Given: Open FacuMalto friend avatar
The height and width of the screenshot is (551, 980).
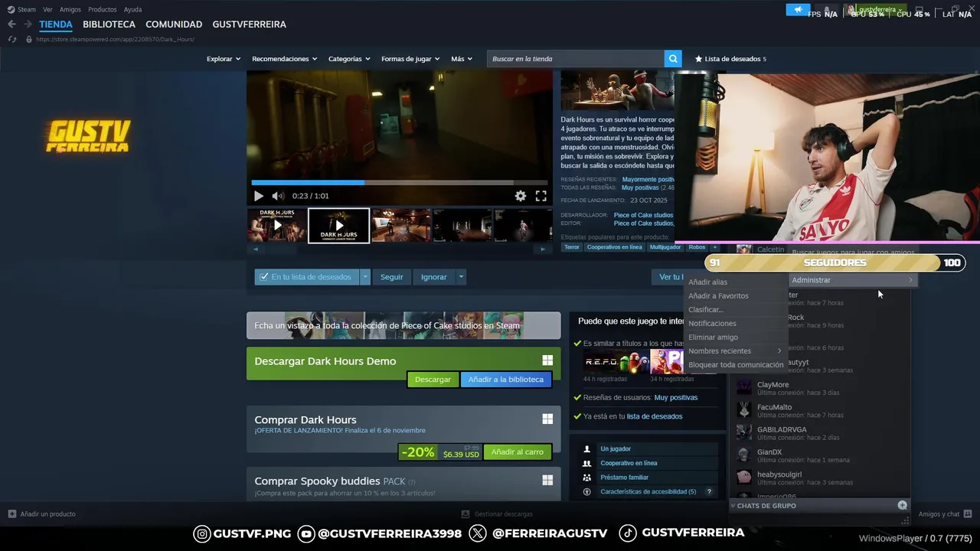Looking at the screenshot, I should (x=744, y=410).
